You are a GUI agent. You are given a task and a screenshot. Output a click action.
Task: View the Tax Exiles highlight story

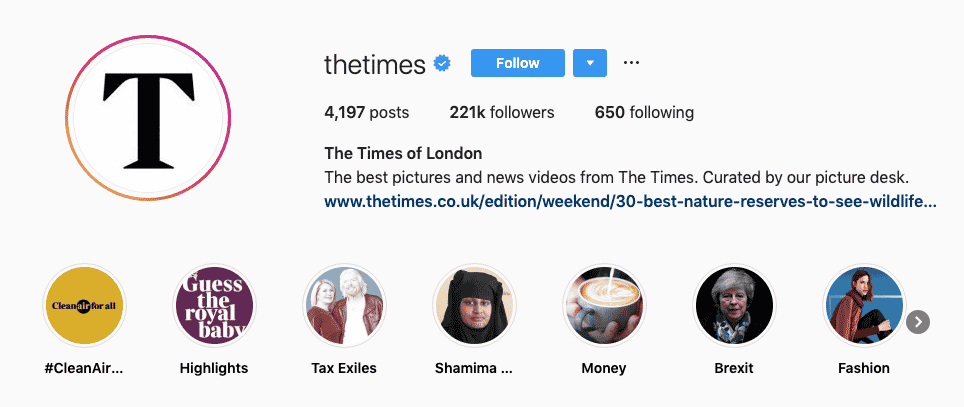tap(344, 306)
